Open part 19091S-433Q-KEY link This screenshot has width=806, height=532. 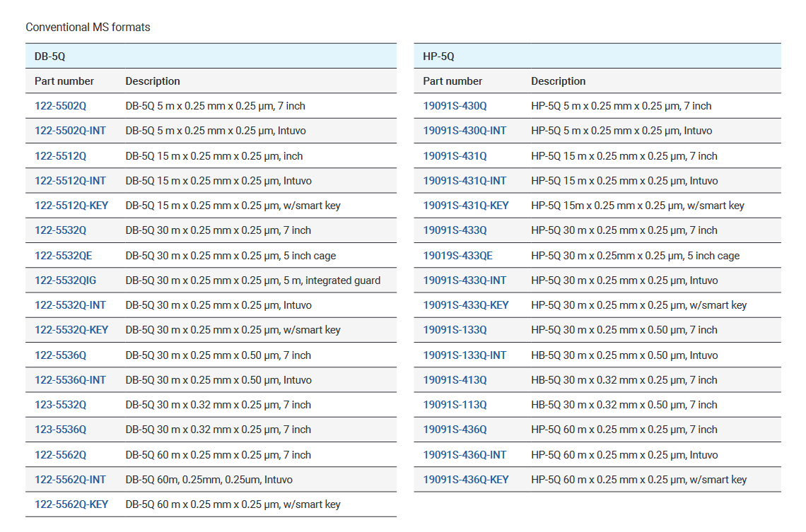point(466,305)
